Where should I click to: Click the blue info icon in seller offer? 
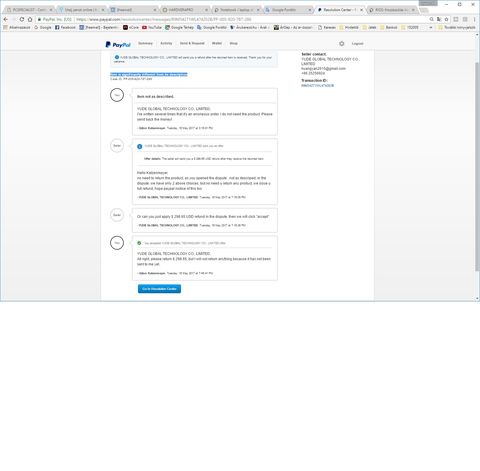pos(140,146)
